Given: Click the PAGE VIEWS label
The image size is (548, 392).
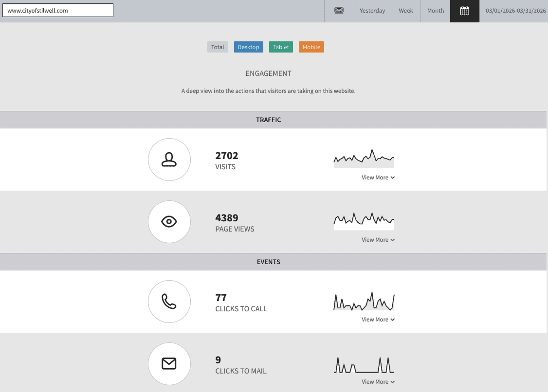Looking at the screenshot, I should [235, 229].
